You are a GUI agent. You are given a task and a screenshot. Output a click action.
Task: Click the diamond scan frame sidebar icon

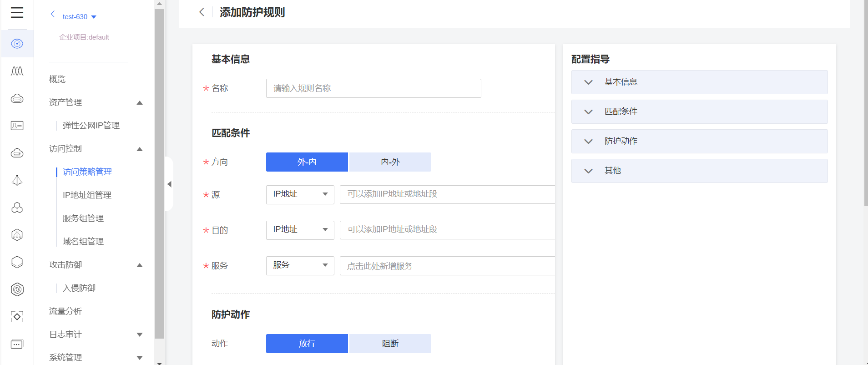17,317
